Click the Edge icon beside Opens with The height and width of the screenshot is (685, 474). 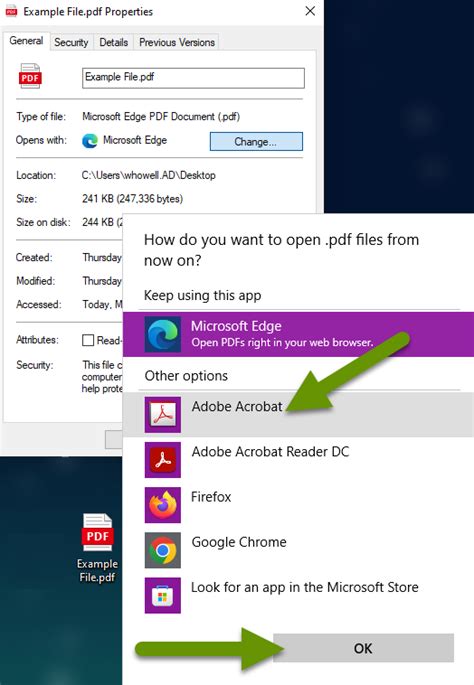(90, 141)
